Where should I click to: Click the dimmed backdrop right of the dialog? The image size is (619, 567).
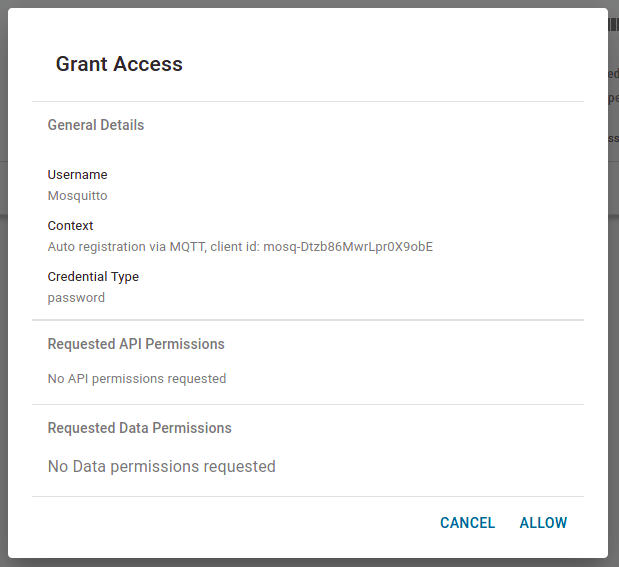tap(614, 300)
